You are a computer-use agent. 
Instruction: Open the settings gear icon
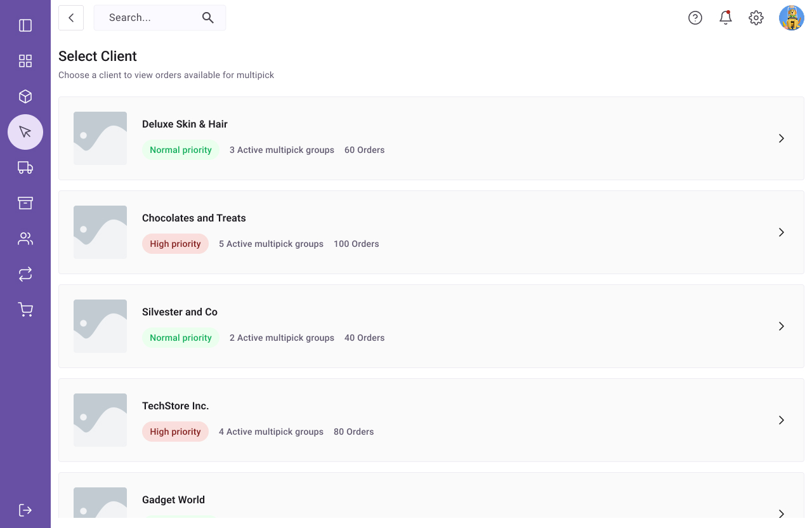(x=756, y=18)
